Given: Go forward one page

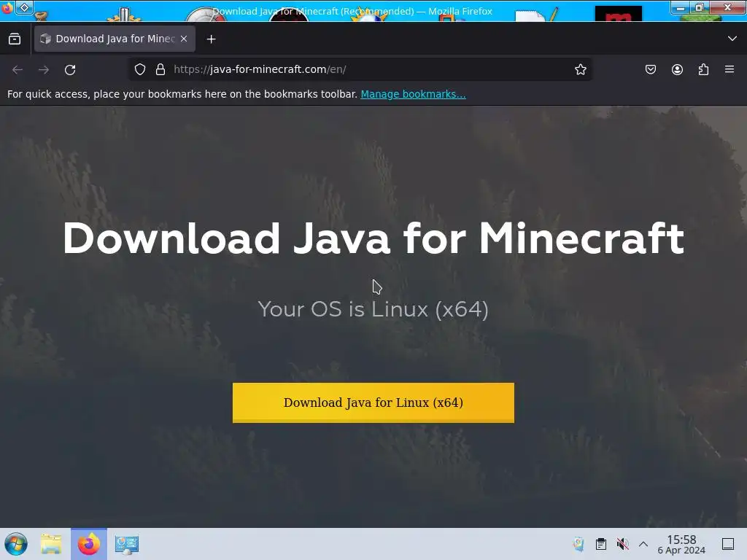Looking at the screenshot, I should (44, 69).
